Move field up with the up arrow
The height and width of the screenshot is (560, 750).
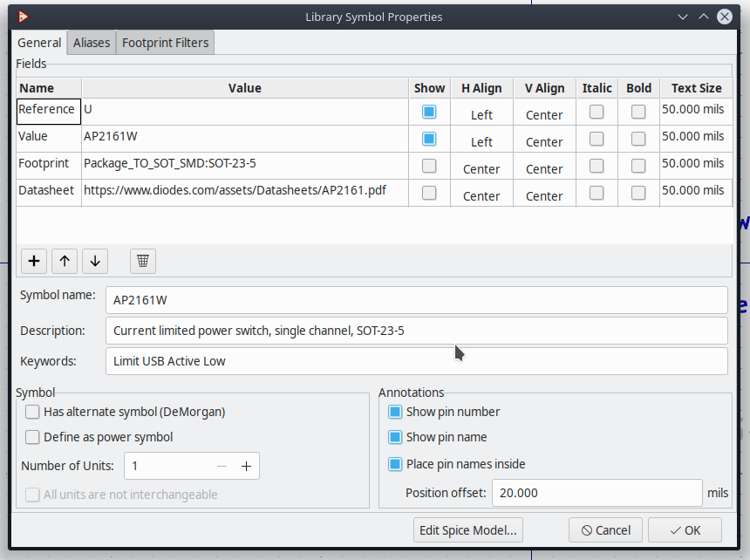coord(65,261)
